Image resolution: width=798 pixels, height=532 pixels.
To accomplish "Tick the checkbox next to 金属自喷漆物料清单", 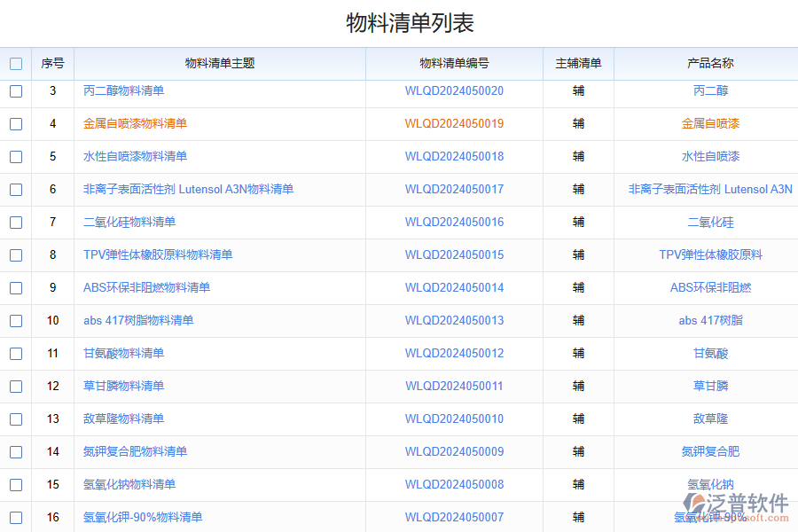I will coord(15,124).
